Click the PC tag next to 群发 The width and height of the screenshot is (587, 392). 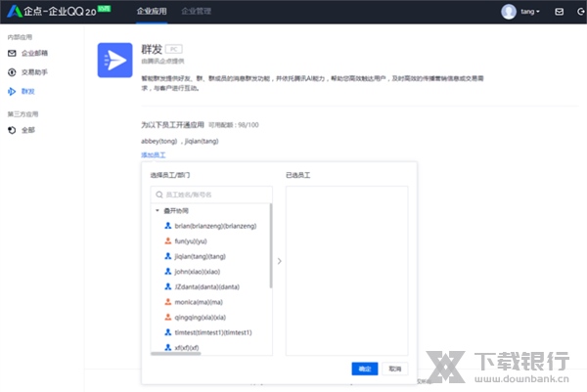(x=174, y=49)
